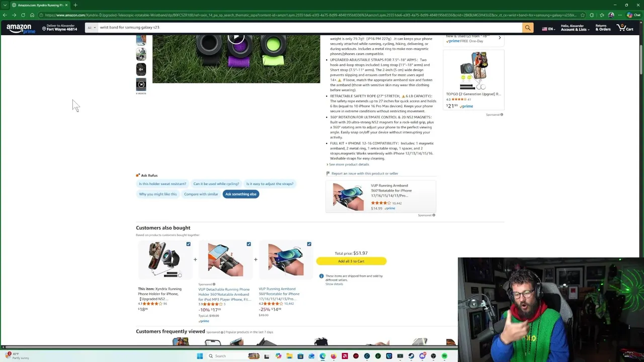Image resolution: width=644 pixels, height=362 pixels.
Task: Select the 4+ more images thumbnail
Action: [141, 69]
